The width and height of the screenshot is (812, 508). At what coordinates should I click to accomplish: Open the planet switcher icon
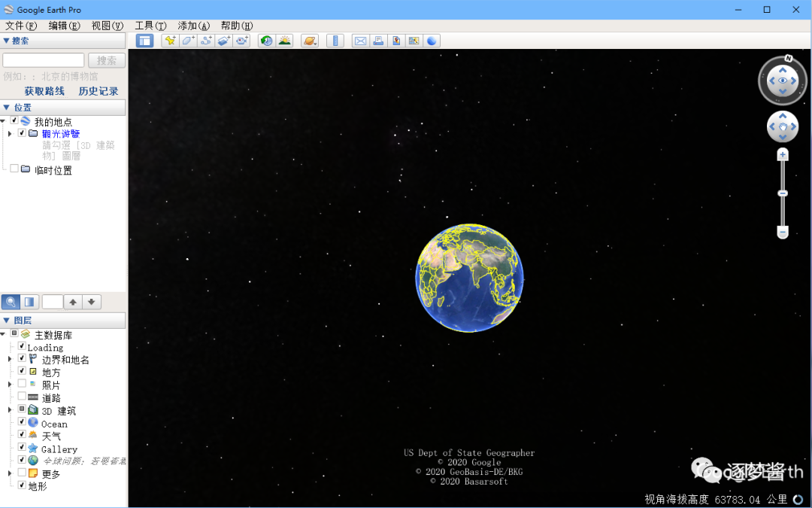pyautogui.click(x=310, y=41)
